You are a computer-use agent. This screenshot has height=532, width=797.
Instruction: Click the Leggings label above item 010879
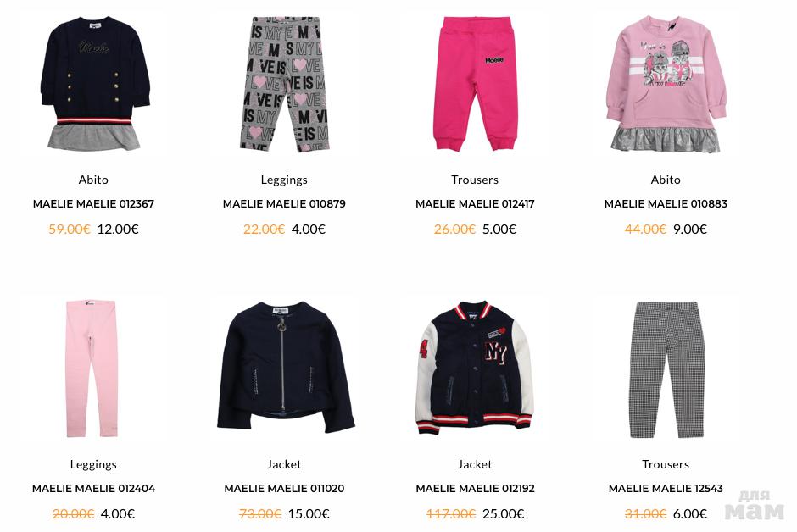(284, 180)
